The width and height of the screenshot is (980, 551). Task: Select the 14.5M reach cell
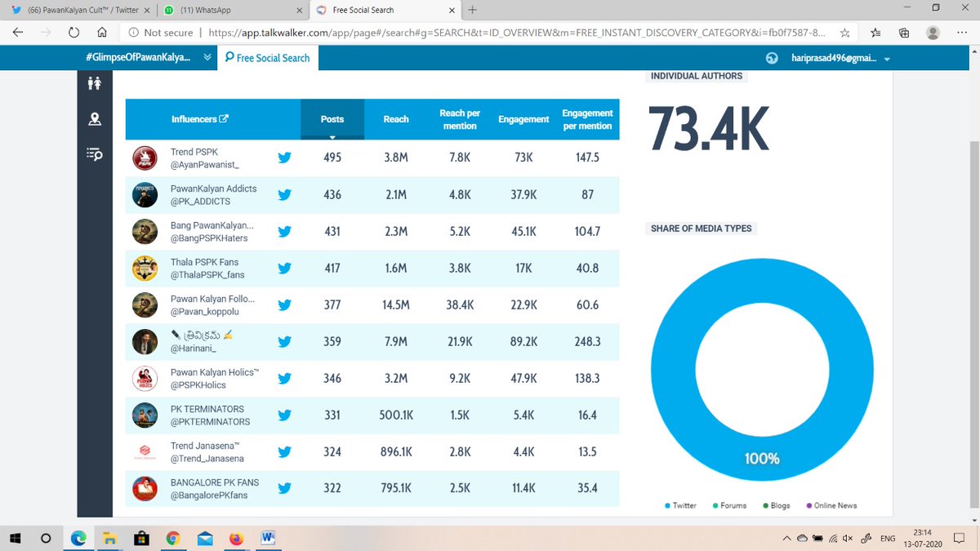[396, 304]
